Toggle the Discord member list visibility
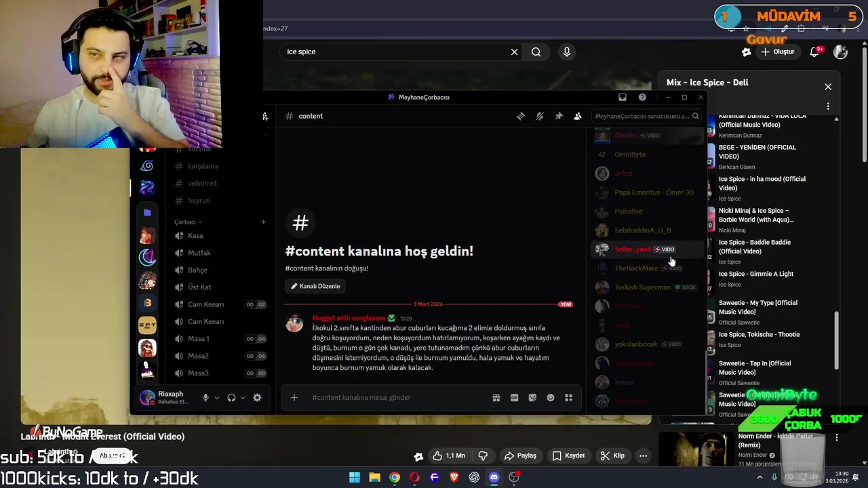 pyautogui.click(x=578, y=116)
